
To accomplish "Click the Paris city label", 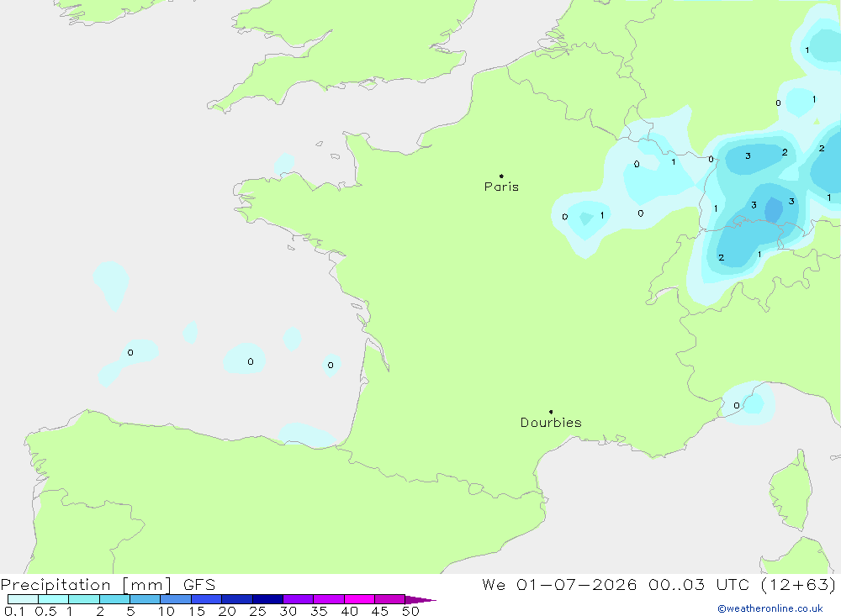I will [501, 187].
